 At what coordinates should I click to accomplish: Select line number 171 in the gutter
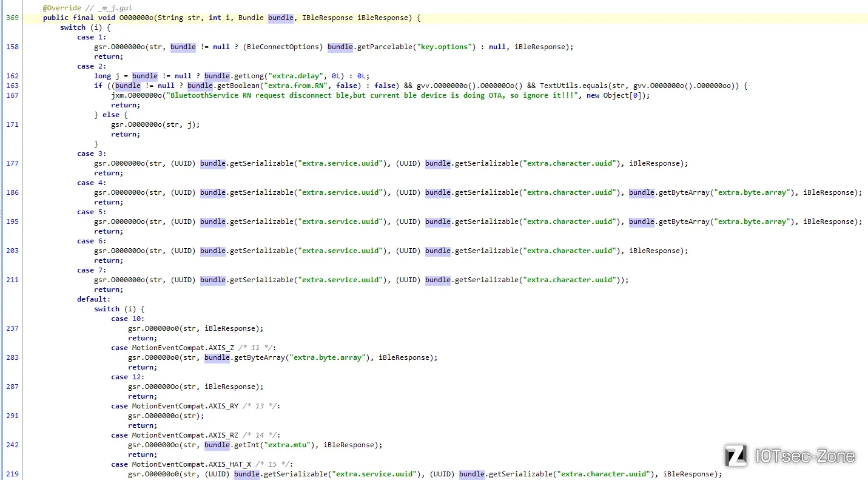tap(12, 124)
